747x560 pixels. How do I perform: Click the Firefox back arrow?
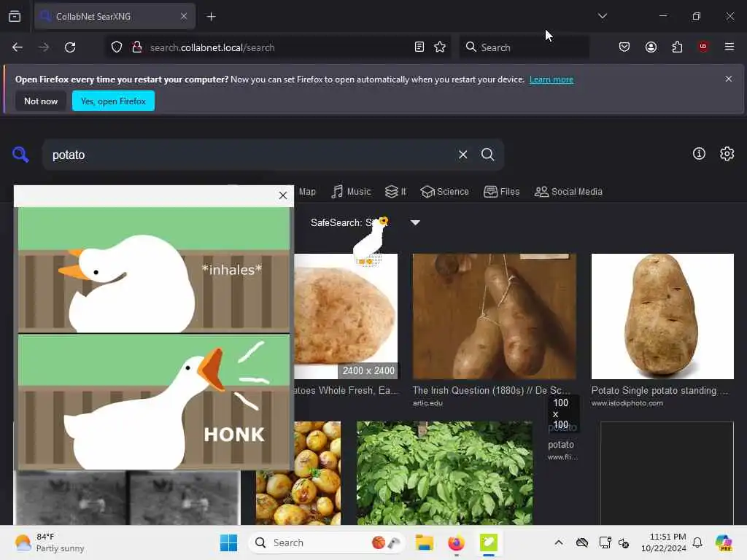coord(18,47)
